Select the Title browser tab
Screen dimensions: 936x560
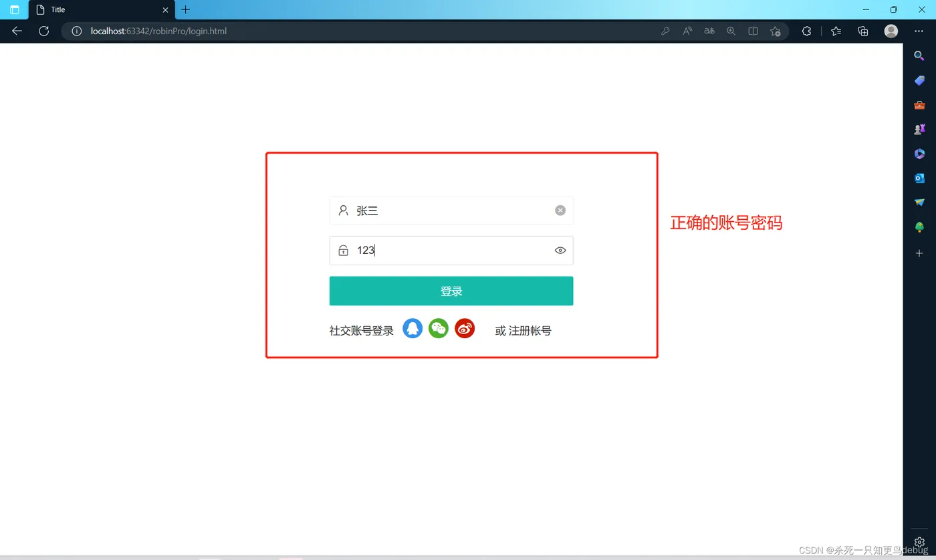point(102,10)
